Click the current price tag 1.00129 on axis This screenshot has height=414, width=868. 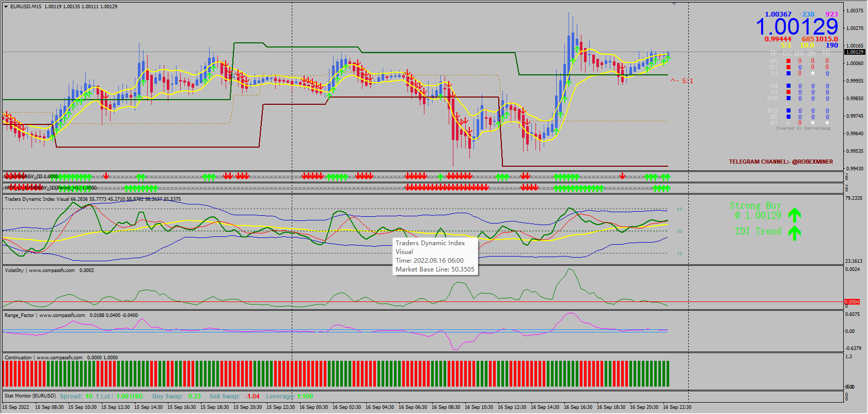pos(854,52)
